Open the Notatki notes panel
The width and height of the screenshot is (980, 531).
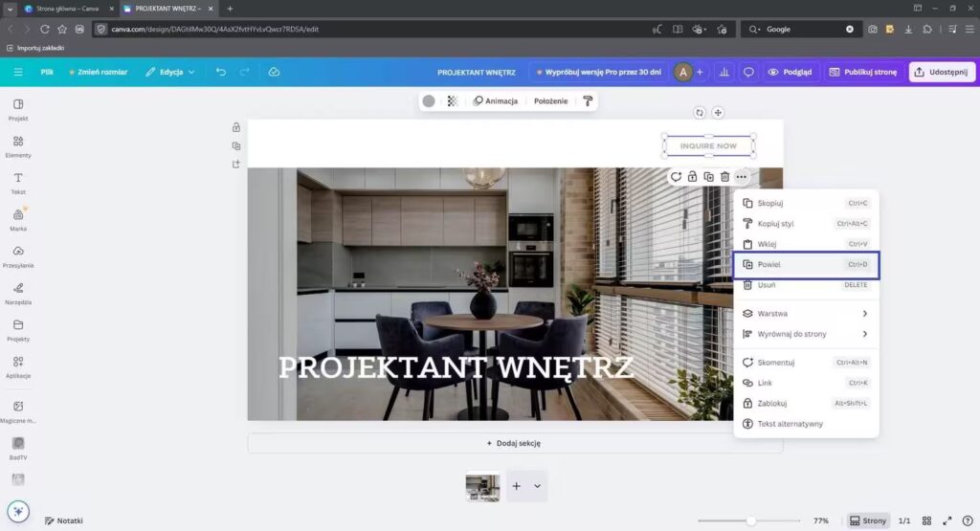63,520
